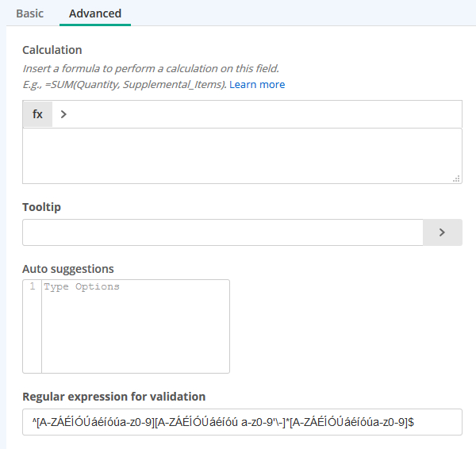Click the 'Insert a formula' help text

point(151,68)
